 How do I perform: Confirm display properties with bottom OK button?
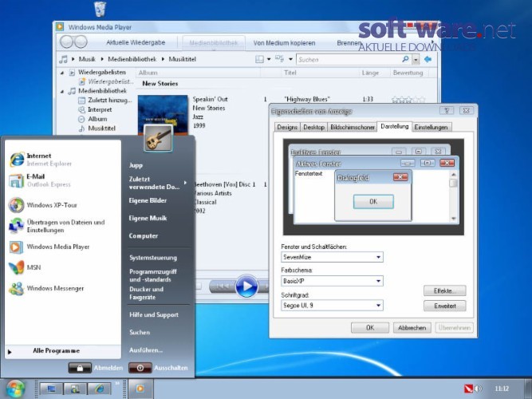370,328
